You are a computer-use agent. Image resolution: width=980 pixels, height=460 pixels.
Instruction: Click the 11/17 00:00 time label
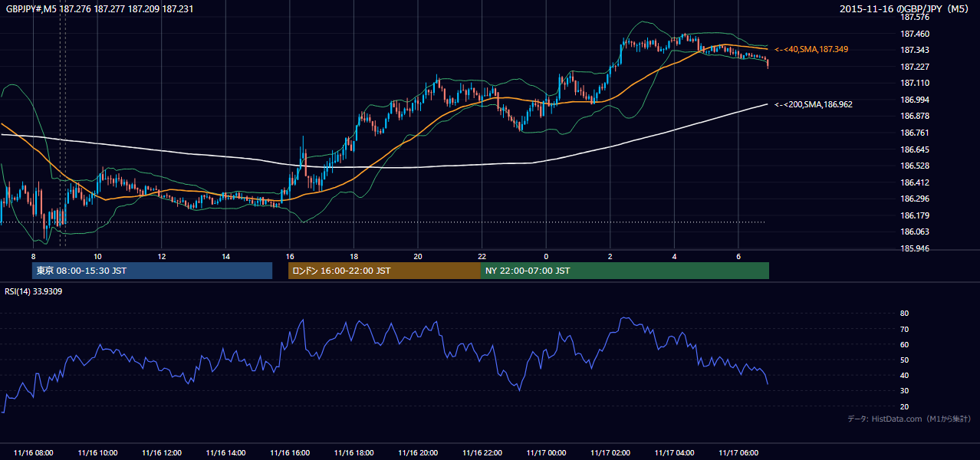[546, 453]
